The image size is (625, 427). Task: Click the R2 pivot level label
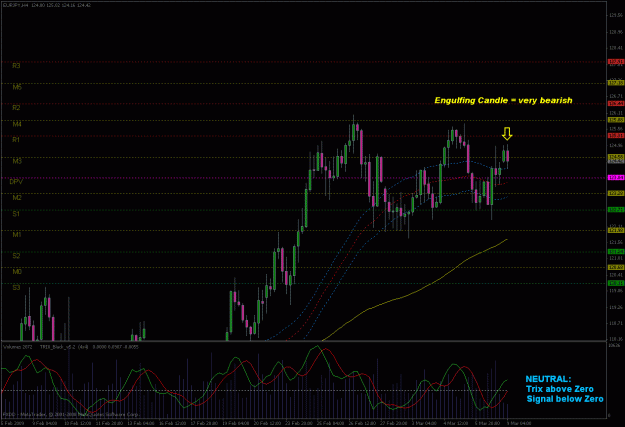point(16,108)
